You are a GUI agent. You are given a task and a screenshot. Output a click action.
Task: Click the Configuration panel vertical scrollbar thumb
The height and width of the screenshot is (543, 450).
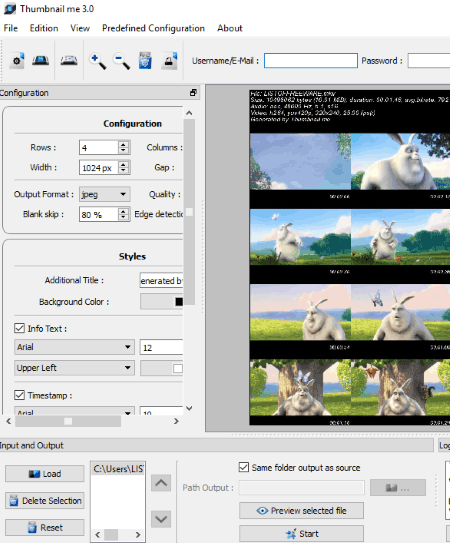tap(189, 212)
